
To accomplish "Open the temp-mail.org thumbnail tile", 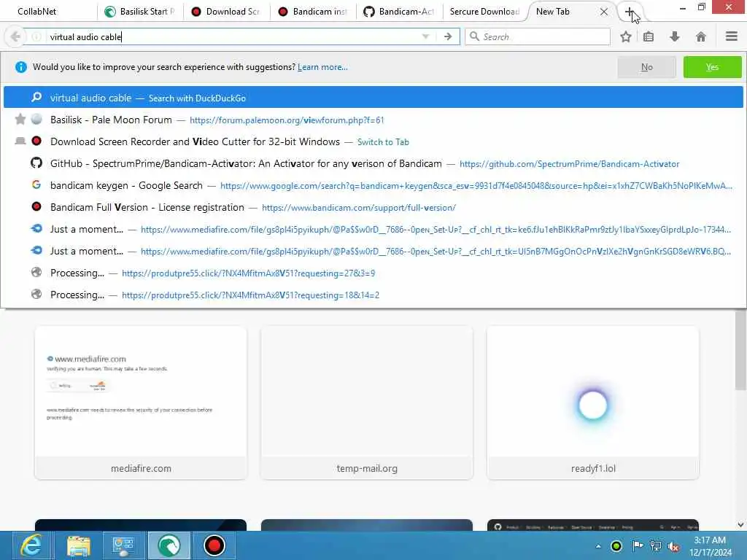I will pos(367,402).
